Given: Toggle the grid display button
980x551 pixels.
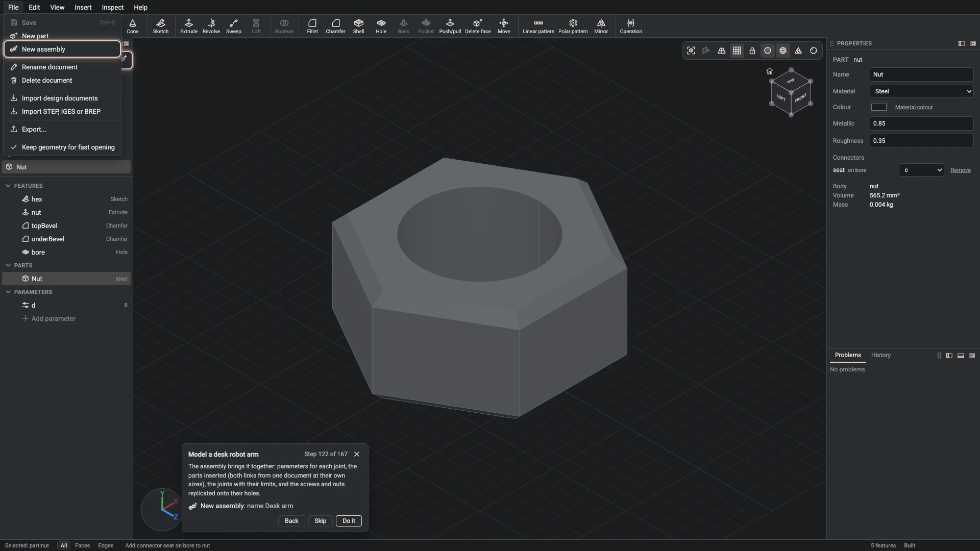Looking at the screenshot, I should [x=737, y=51].
